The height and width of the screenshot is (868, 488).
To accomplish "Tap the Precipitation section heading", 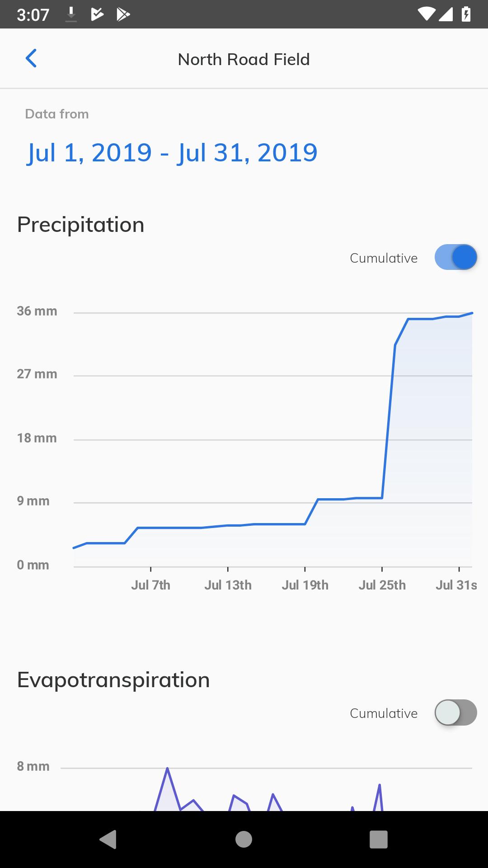I will (x=80, y=225).
